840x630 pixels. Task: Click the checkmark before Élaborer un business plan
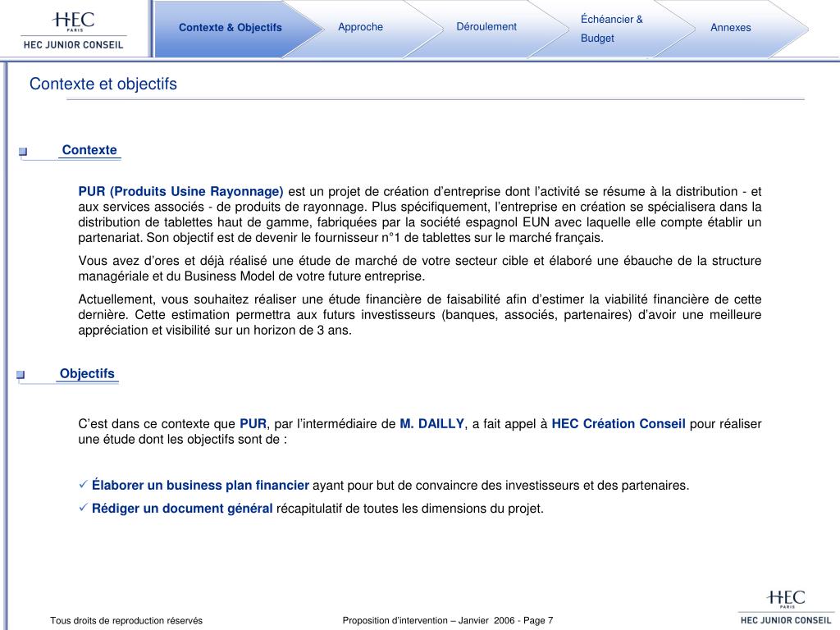(83, 484)
